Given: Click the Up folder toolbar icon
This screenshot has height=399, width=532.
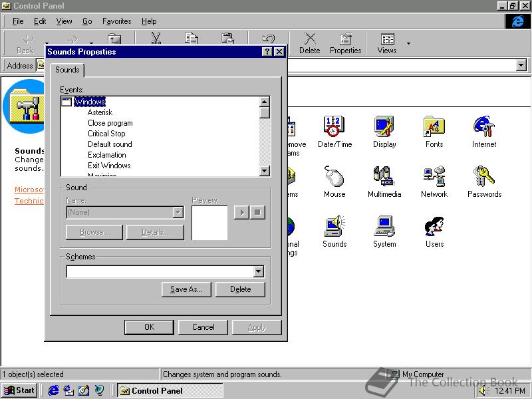Looking at the screenshot, I should tap(114, 39).
